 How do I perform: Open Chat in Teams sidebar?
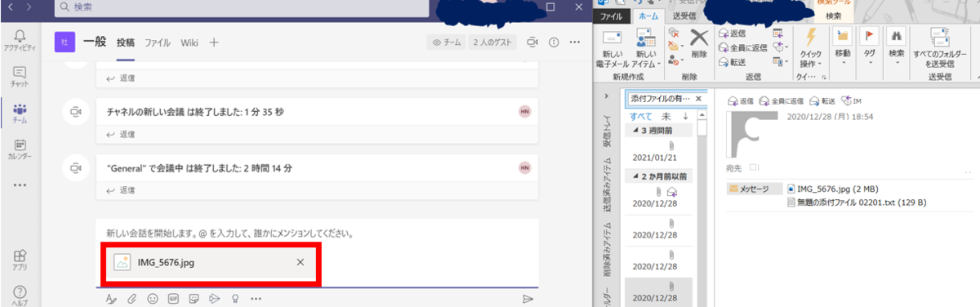(20, 77)
